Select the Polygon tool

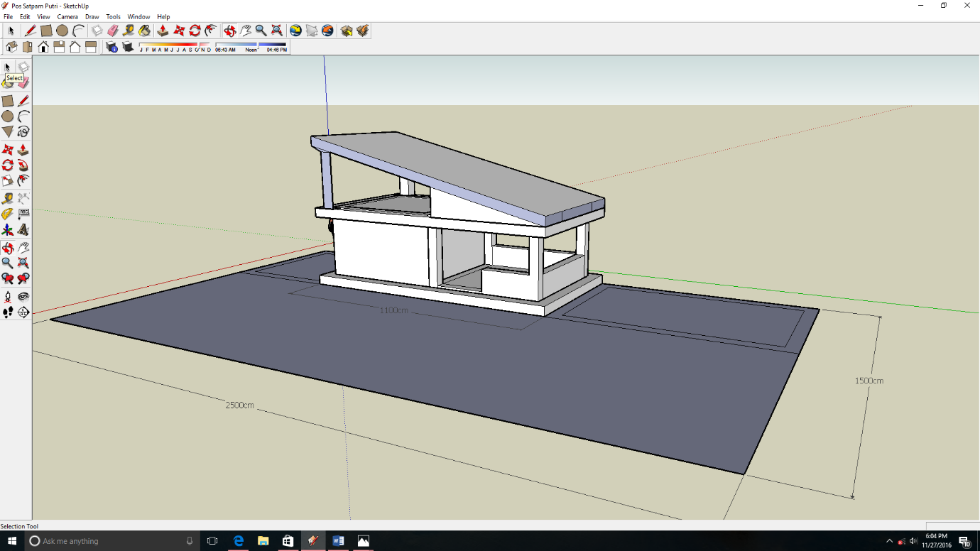(x=8, y=132)
